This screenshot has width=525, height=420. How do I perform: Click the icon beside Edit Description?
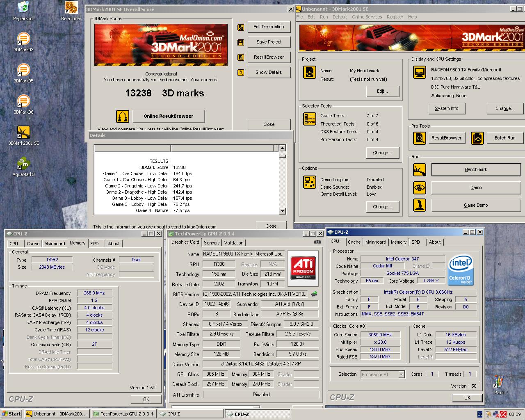click(x=241, y=27)
